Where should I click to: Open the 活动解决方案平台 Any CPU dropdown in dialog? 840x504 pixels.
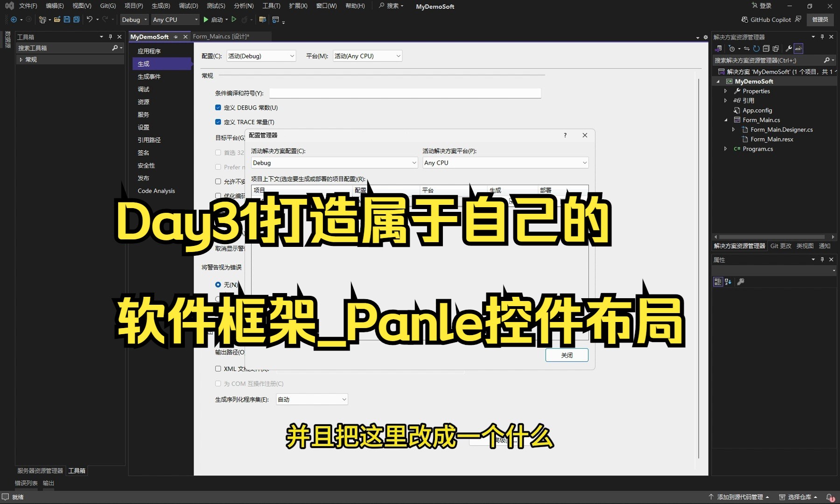pyautogui.click(x=505, y=163)
